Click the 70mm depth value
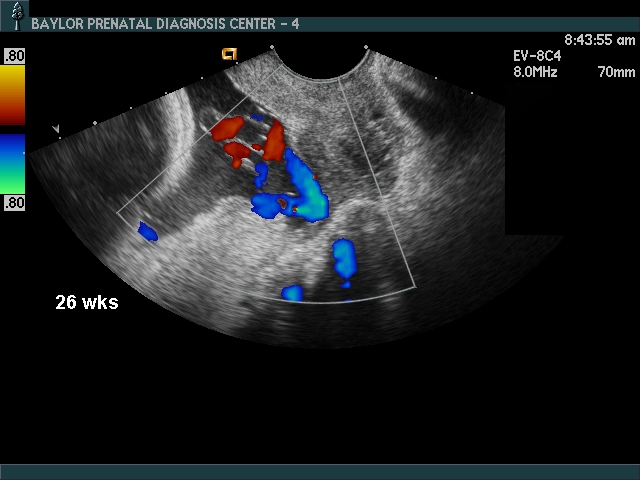 click(616, 72)
